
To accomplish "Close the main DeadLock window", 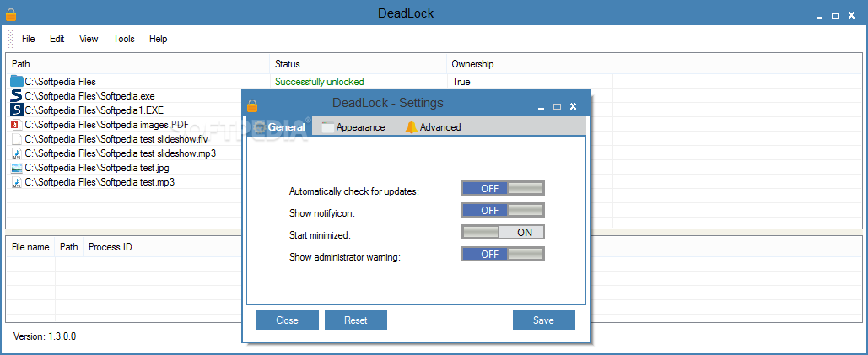I will (851, 15).
